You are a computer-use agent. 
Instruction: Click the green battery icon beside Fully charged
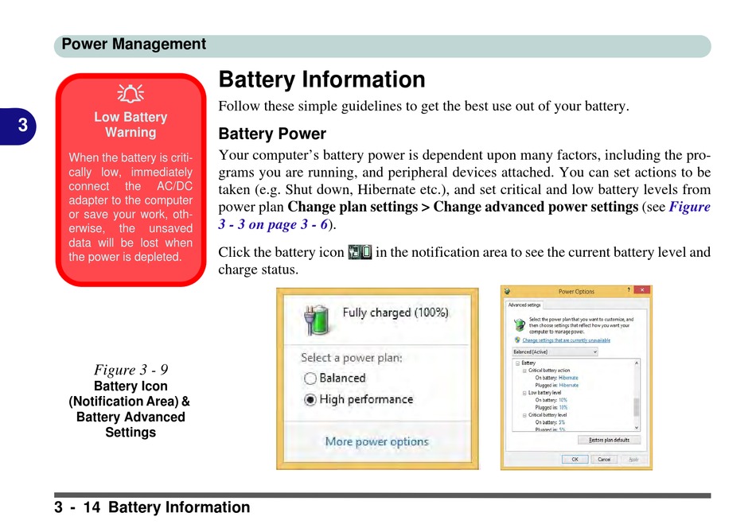[x=316, y=320]
